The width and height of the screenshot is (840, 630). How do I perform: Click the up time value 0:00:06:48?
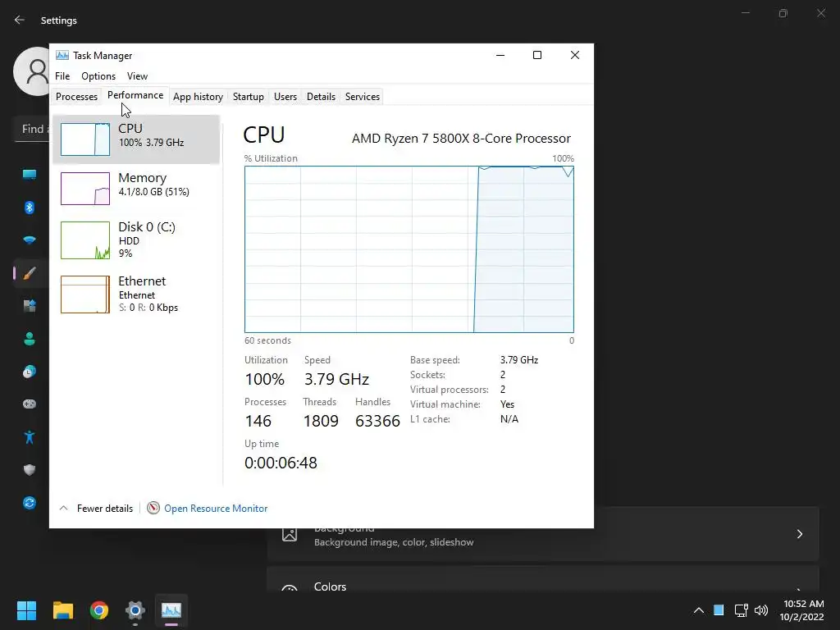pos(281,463)
